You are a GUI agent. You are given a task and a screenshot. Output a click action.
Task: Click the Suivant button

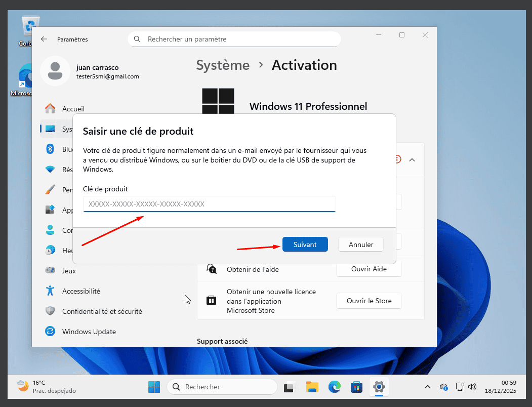point(305,245)
